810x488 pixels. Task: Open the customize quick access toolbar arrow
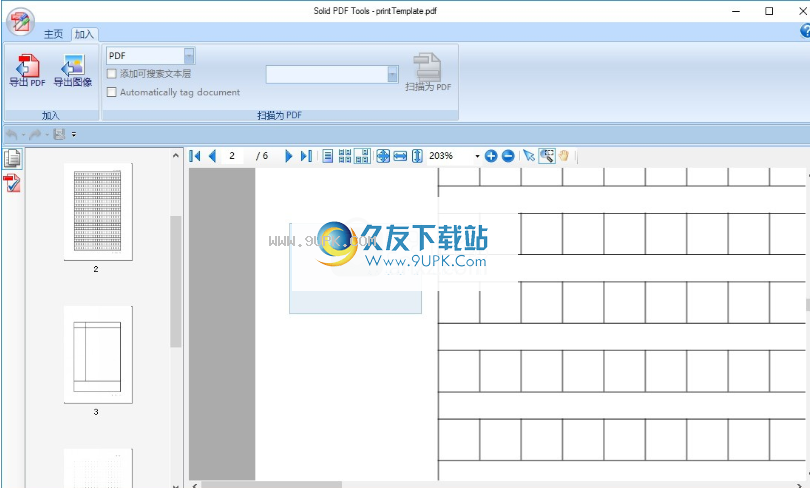click(74, 135)
